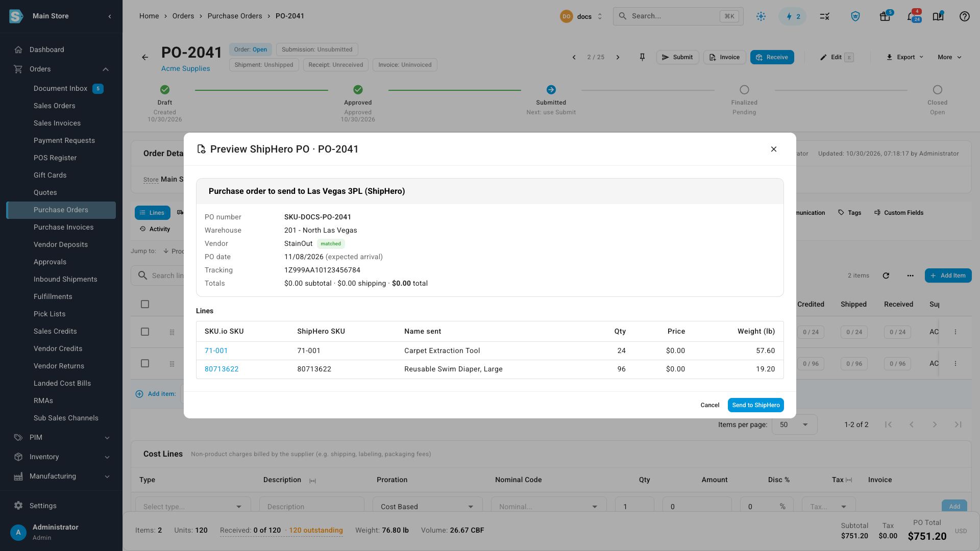
Task: Switch to the Activity tab
Action: point(155,229)
